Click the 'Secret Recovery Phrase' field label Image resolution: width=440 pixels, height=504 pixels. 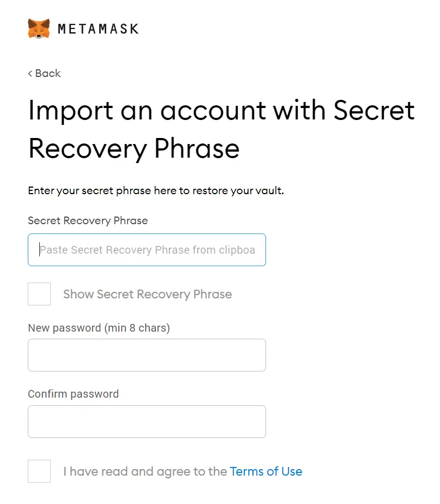[x=88, y=221]
